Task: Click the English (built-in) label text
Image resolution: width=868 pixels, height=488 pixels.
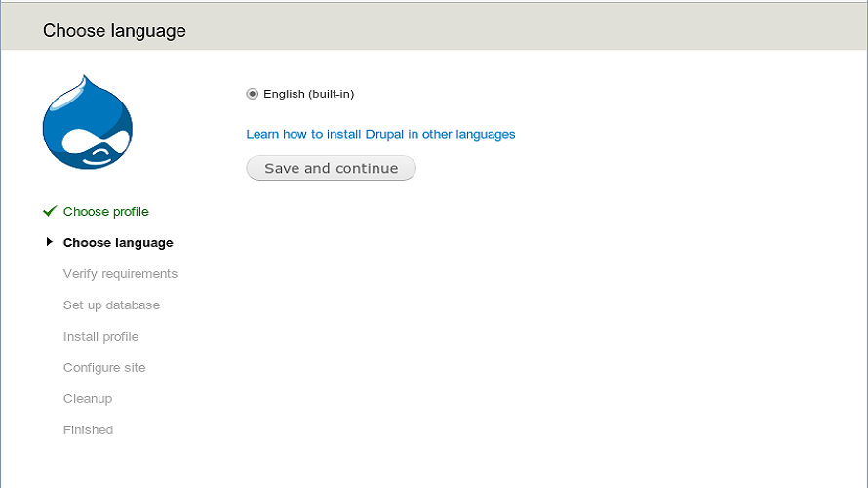Action: pyautogui.click(x=308, y=94)
